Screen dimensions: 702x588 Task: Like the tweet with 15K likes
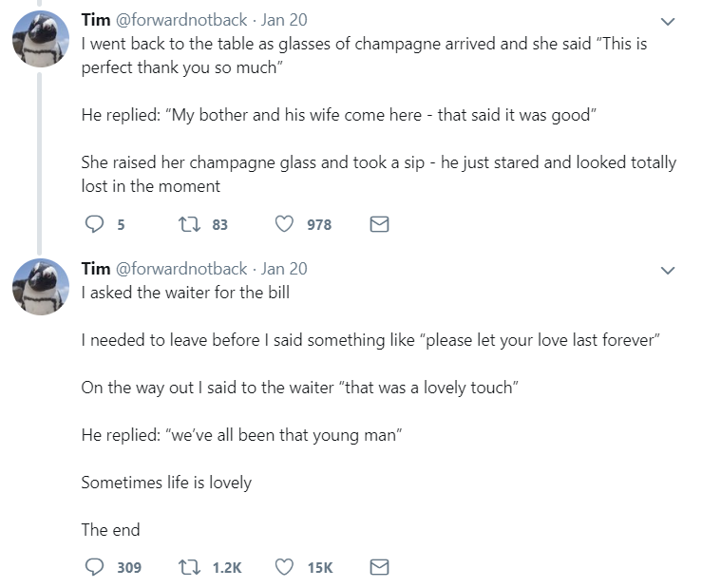pos(284,567)
